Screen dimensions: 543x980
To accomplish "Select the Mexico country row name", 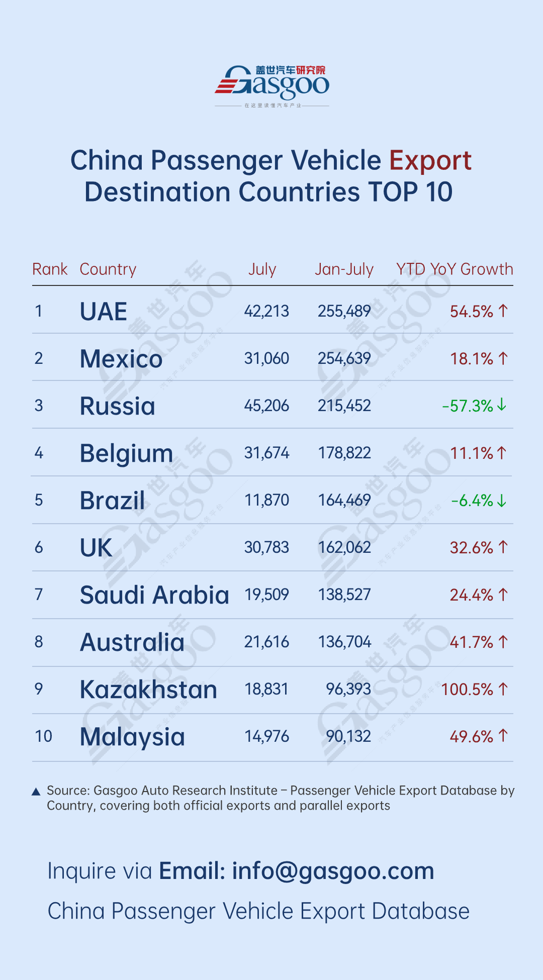I will pyautogui.click(x=121, y=359).
